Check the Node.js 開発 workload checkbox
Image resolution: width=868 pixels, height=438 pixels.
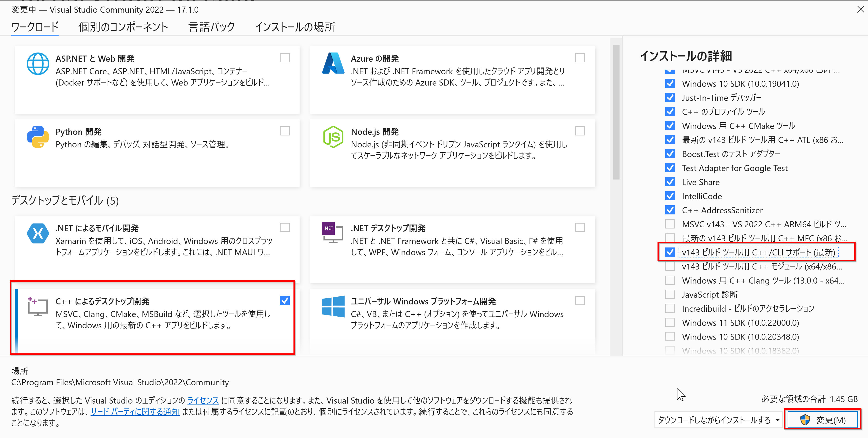(x=580, y=131)
